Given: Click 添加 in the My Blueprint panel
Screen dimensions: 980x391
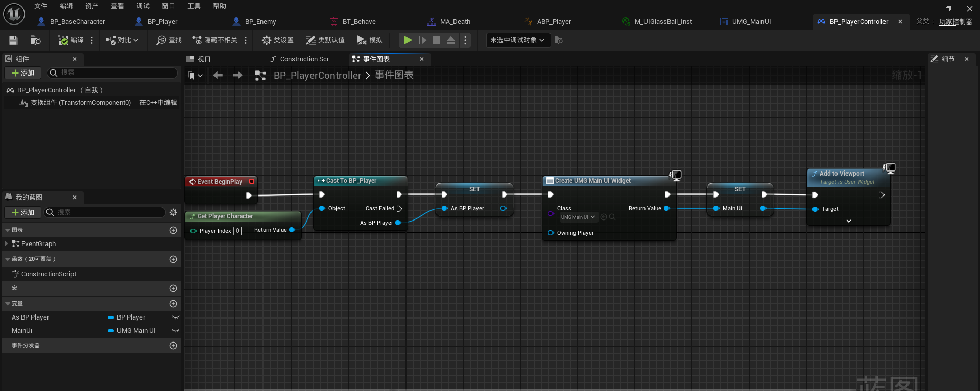Looking at the screenshot, I should [23, 212].
